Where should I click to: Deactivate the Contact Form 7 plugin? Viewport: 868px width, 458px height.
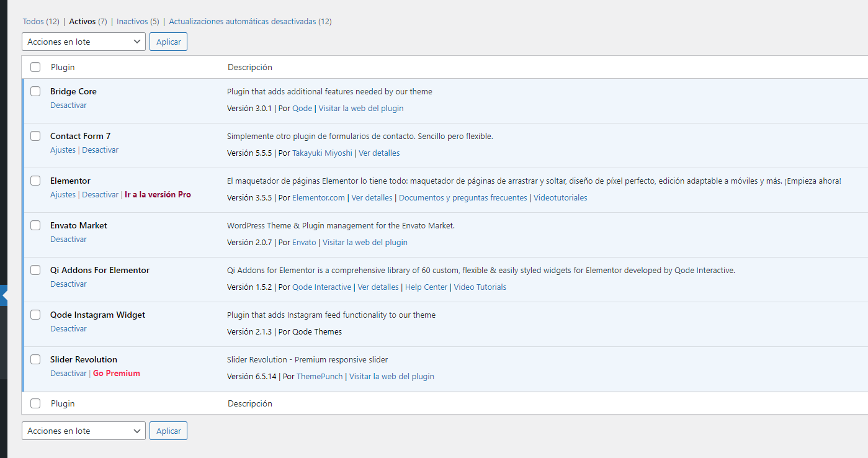[x=100, y=150]
